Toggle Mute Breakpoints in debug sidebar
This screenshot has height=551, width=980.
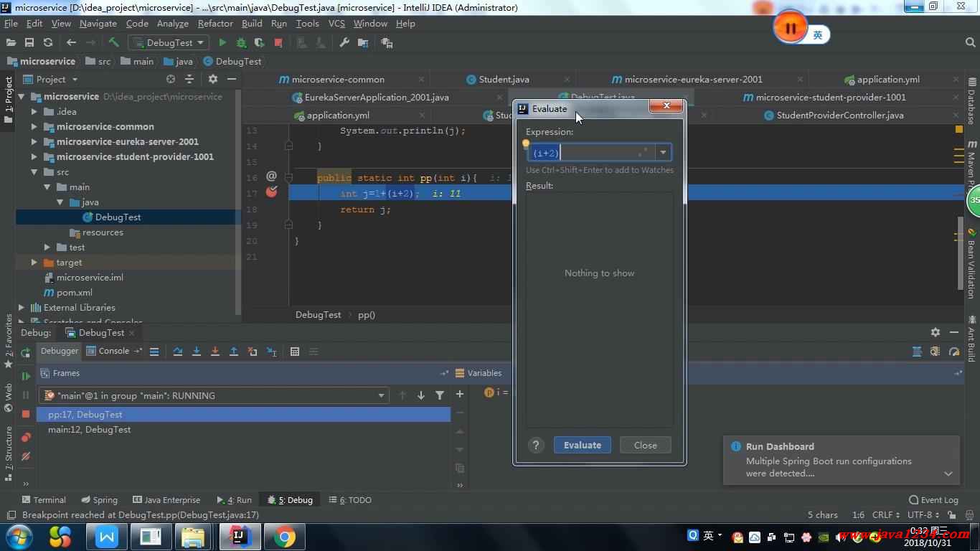[26, 456]
